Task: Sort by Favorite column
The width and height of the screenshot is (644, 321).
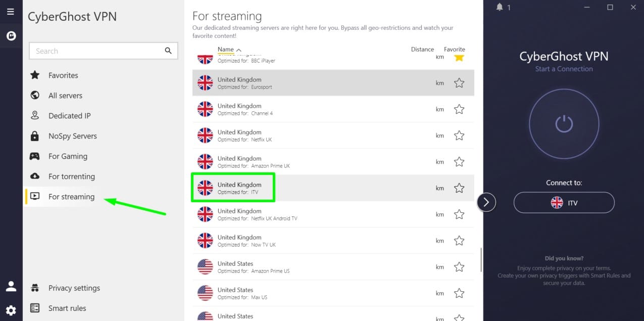Action: point(455,50)
